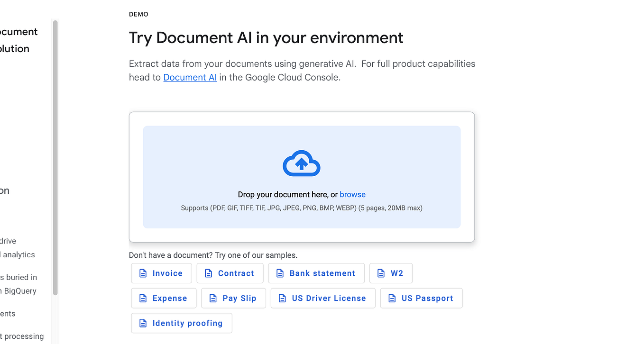Try the US Passport sample
The height and width of the screenshot is (344, 644).
click(421, 298)
